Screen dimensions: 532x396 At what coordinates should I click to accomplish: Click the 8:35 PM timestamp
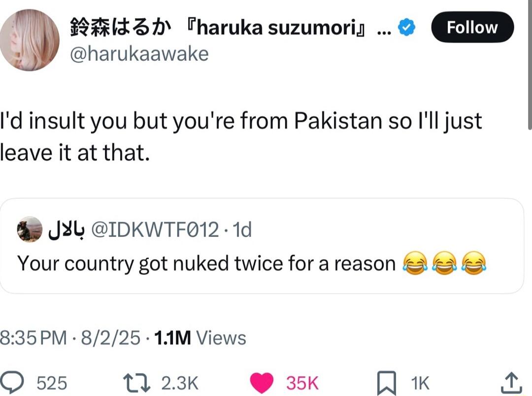tap(33, 338)
